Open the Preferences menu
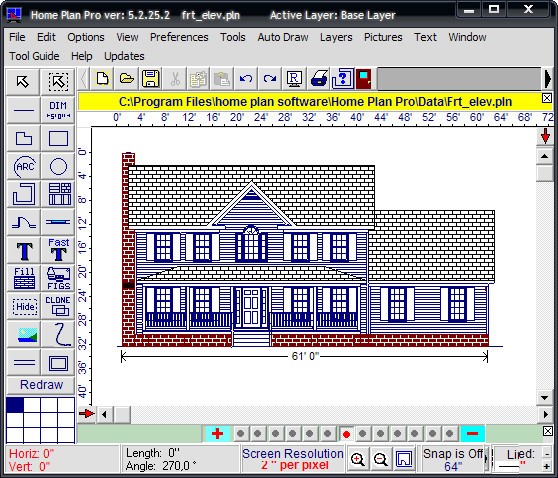558x478 pixels. [x=179, y=37]
